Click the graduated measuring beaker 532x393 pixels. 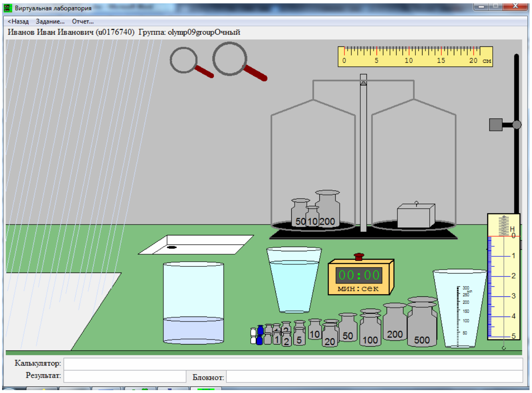460,309
